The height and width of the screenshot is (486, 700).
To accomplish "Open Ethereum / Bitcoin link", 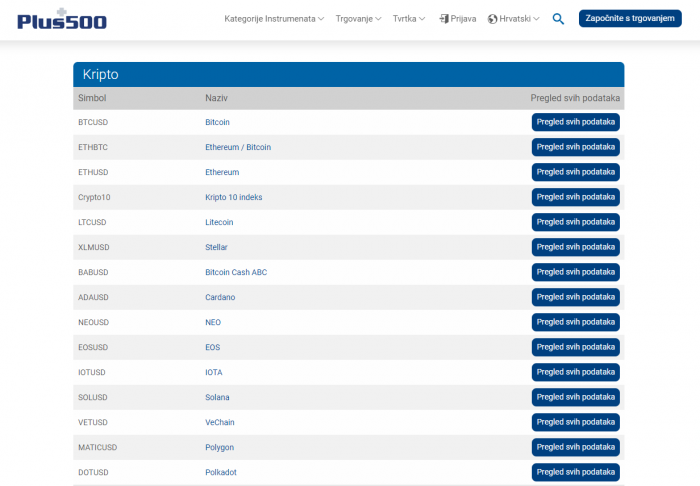I will tap(238, 147).
